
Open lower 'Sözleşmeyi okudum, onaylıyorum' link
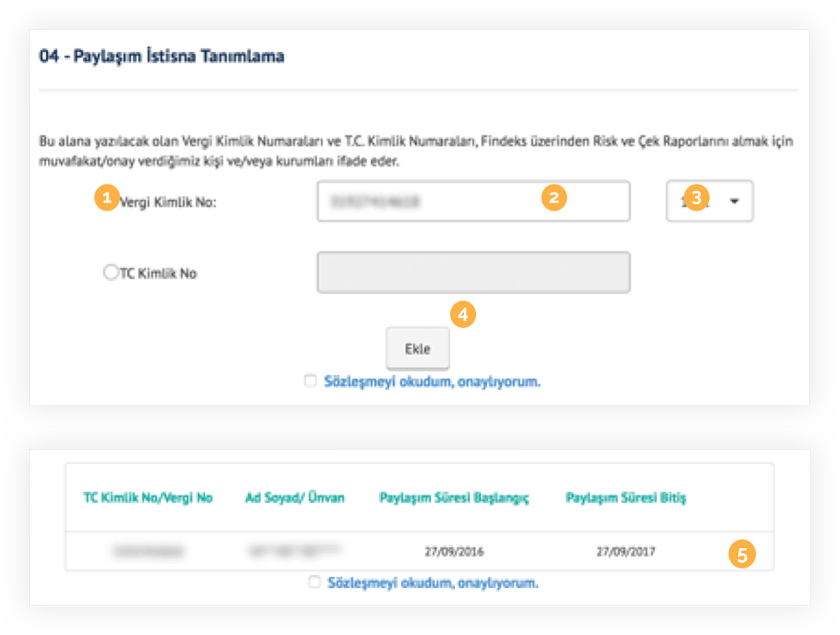[433, 583]
